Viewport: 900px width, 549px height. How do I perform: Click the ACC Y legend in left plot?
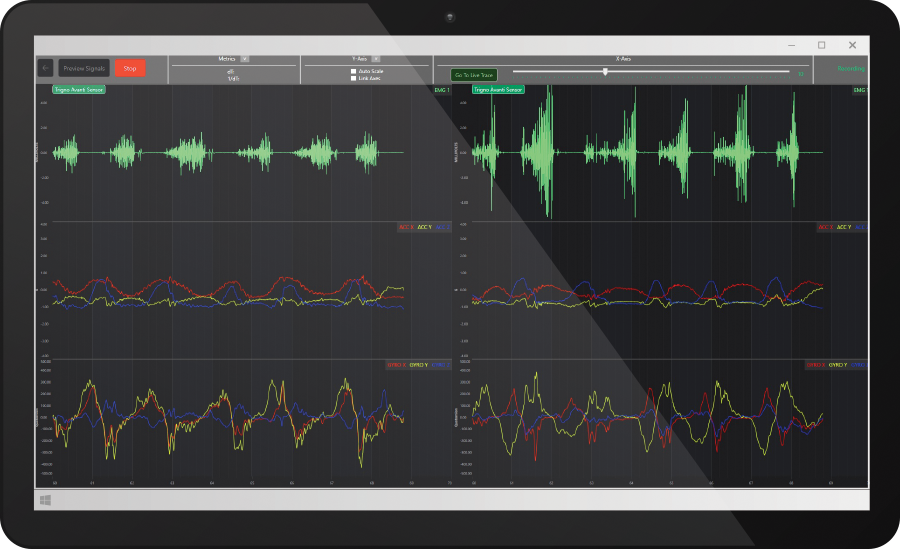click(x=424, y=227)
